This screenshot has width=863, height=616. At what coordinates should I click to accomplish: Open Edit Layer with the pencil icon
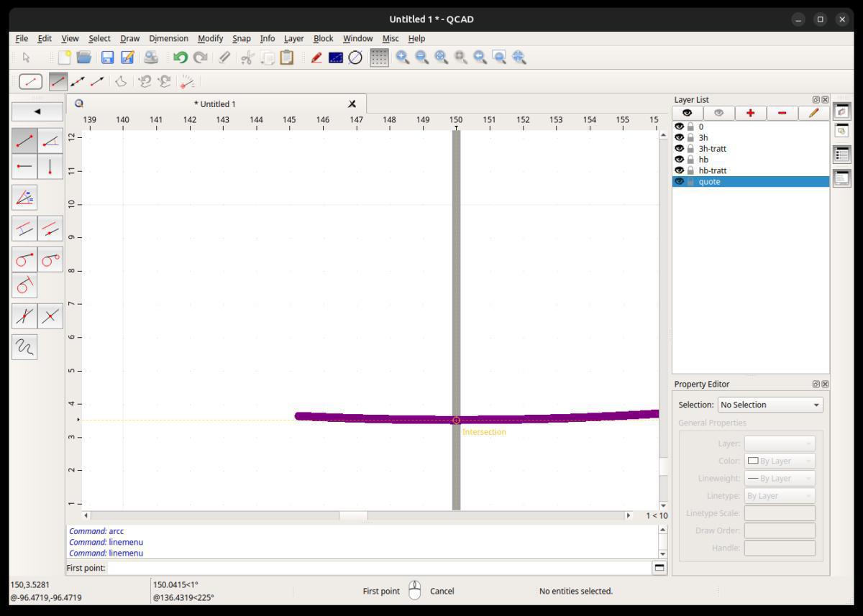tap(813, 113)
